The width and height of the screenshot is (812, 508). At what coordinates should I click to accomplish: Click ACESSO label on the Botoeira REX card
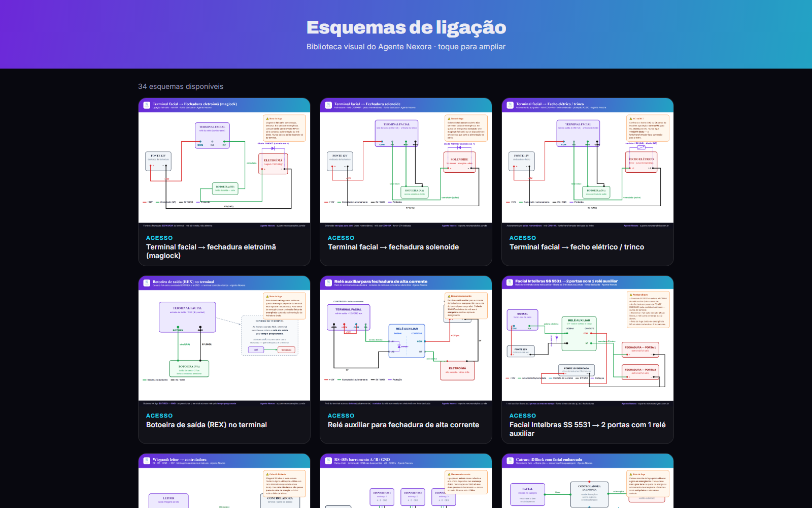point(159,416)
